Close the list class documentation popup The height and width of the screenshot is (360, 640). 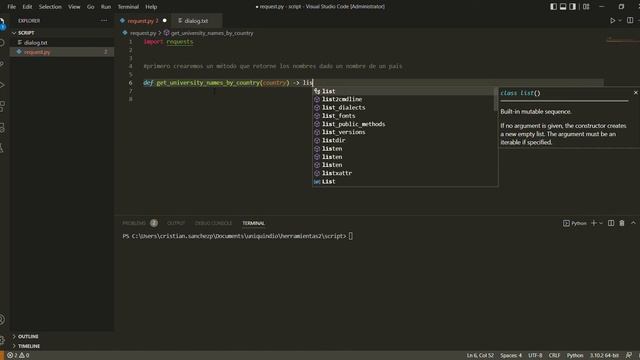(636, 93)
